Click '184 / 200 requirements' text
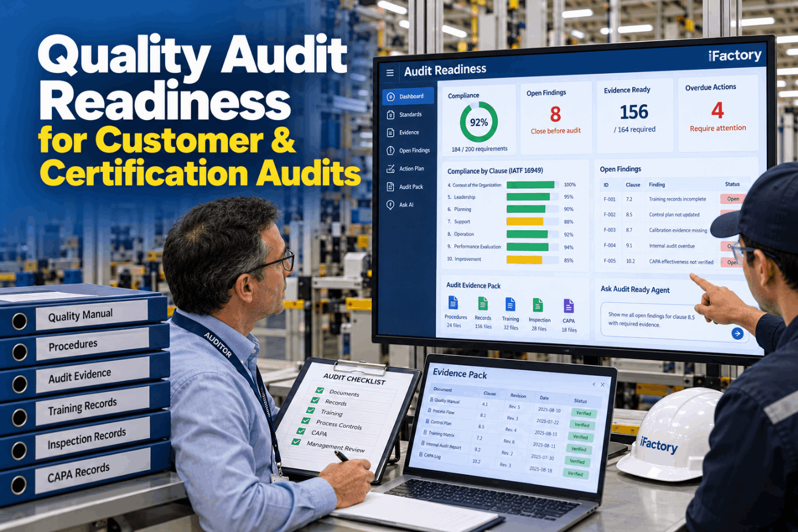Viewport: 798px width, 532px height. click(x=479, y=149)
